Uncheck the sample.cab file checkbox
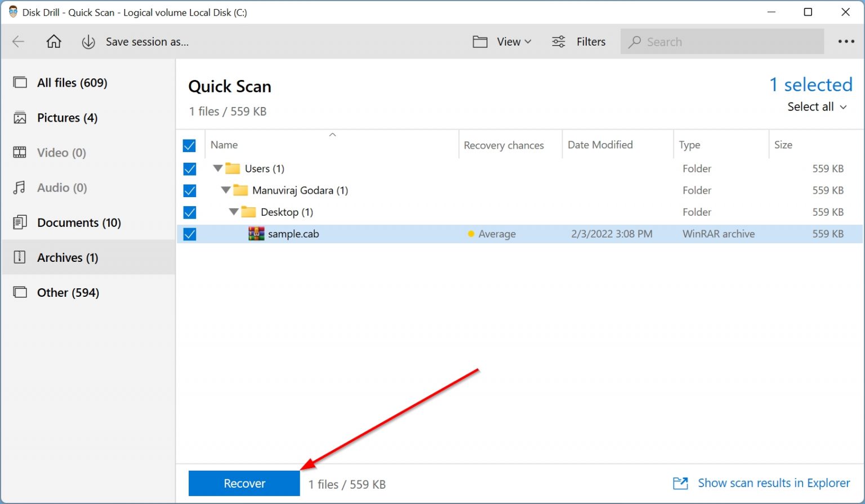 190,234
